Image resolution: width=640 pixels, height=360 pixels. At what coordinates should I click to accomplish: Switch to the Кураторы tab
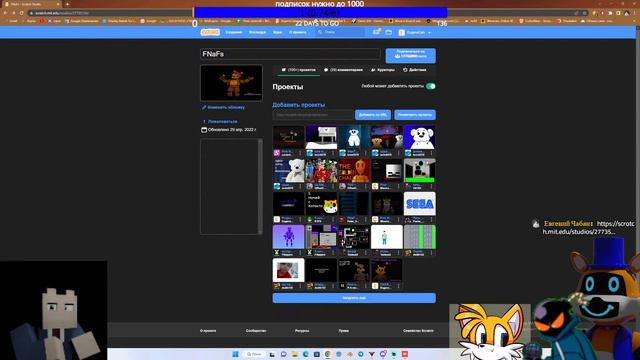pos(383,70)
